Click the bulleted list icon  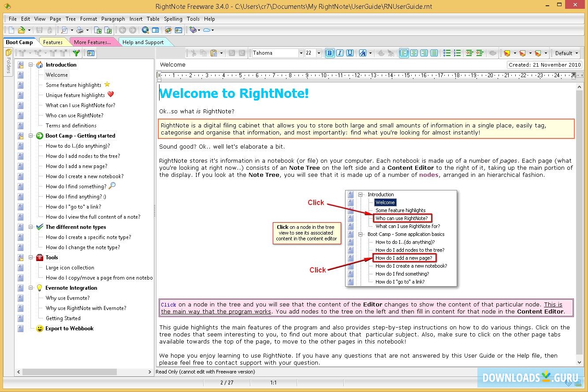point(447,53)
